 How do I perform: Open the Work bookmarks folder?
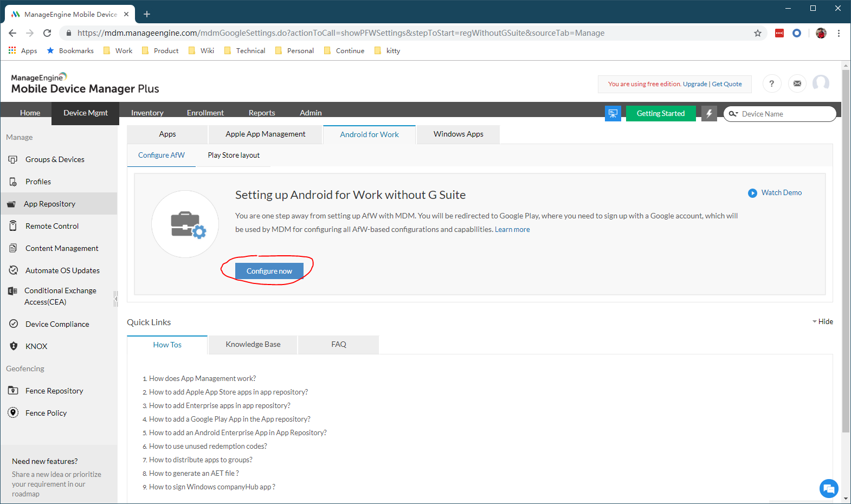point(118,50)
